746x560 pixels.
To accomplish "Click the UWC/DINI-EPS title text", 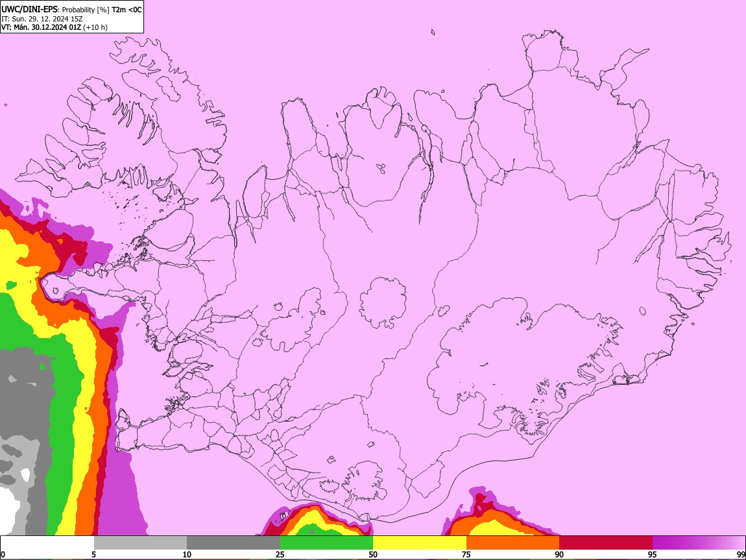I will click(x=29, y=10).
